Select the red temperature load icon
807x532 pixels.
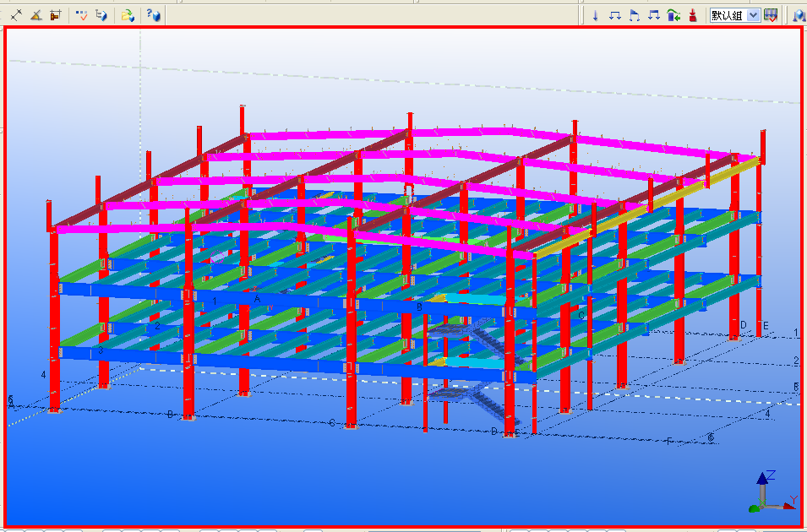(x=693, y=15)
